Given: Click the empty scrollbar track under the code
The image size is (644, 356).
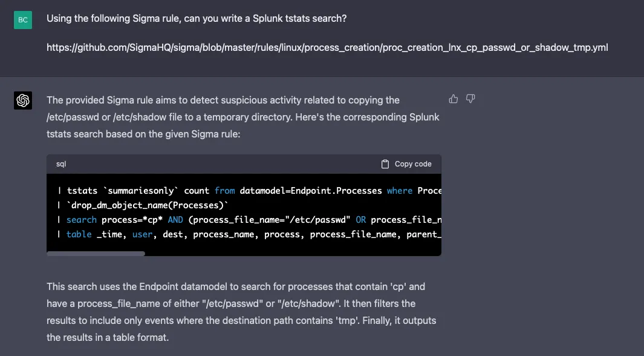Looking at the screenshot, I should pyautogui.click(x=293, y=254).
